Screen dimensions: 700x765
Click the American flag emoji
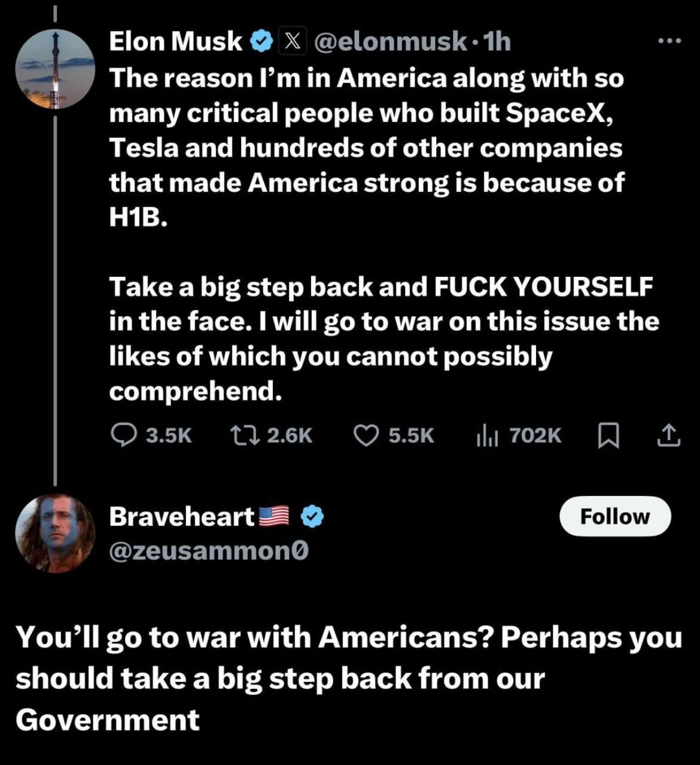coord(274,516)
